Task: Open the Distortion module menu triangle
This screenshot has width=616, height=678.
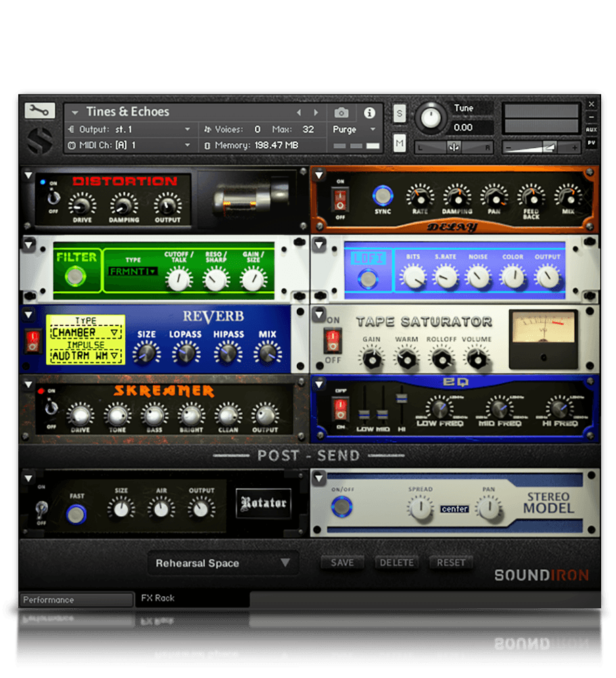Action: tap(28, 175)
